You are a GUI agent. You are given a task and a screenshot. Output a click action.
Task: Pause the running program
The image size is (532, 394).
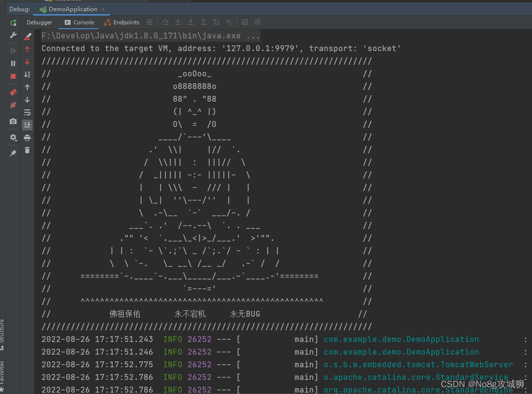tap(13, 63)
